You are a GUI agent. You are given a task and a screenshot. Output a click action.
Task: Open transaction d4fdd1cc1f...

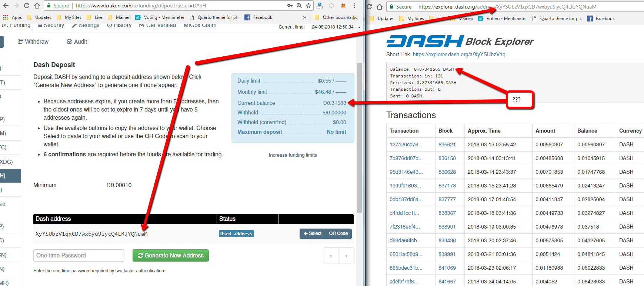tap(404, 213)
